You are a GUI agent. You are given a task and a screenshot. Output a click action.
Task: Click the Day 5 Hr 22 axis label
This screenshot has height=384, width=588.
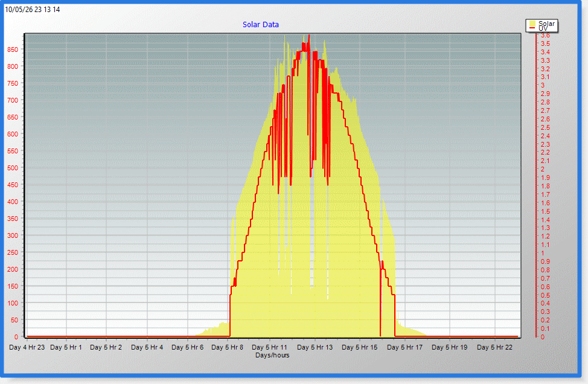pos(494,347)
